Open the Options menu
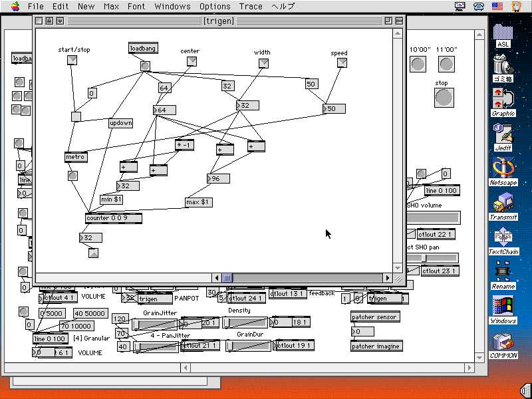The width and height of the screenshot is (532, 399). [215, 7]
